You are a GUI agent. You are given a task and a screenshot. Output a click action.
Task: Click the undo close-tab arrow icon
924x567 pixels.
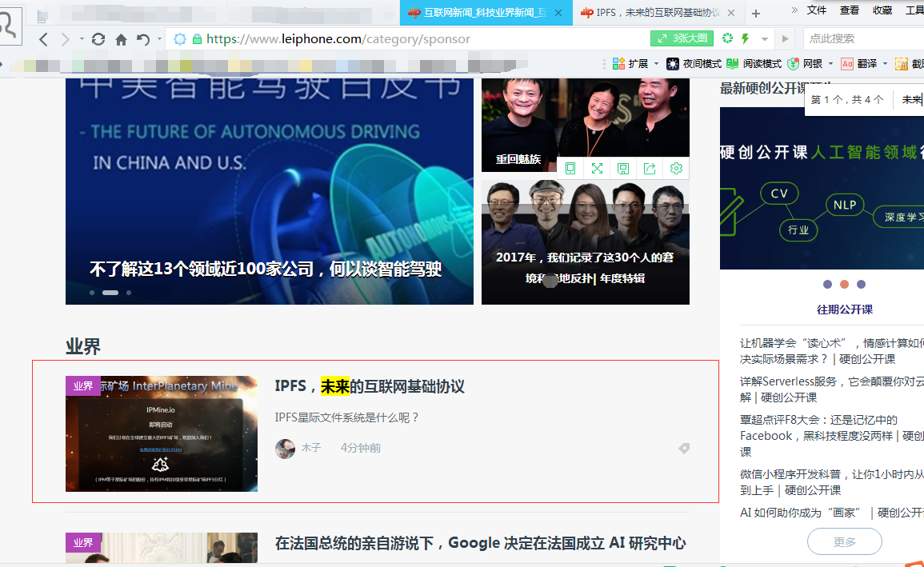pyautogui.click(x=143, y=39)
